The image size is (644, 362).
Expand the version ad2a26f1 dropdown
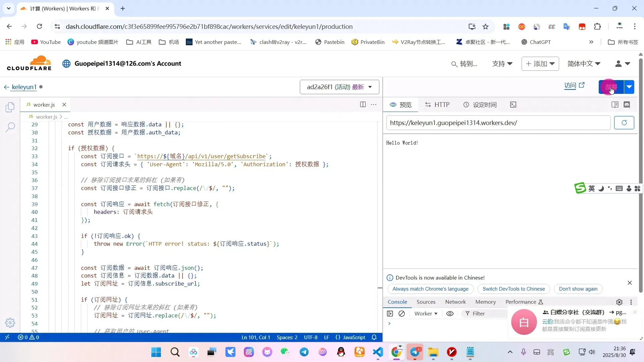339,87
